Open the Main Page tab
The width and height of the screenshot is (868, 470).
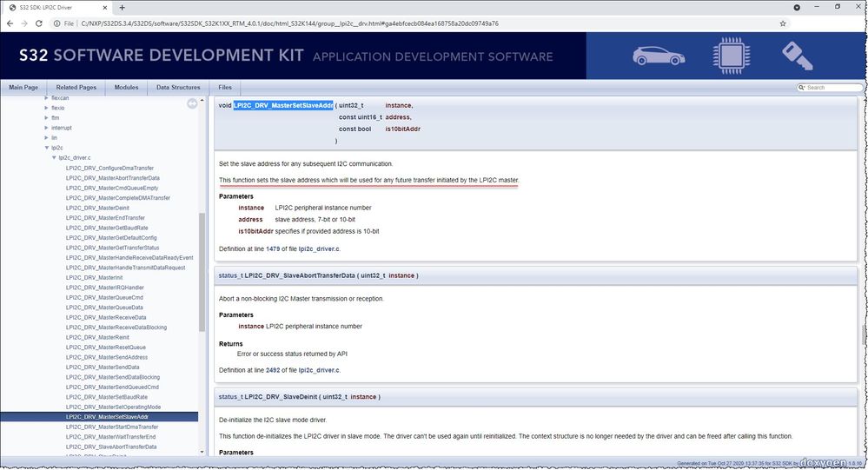point(23,88)
